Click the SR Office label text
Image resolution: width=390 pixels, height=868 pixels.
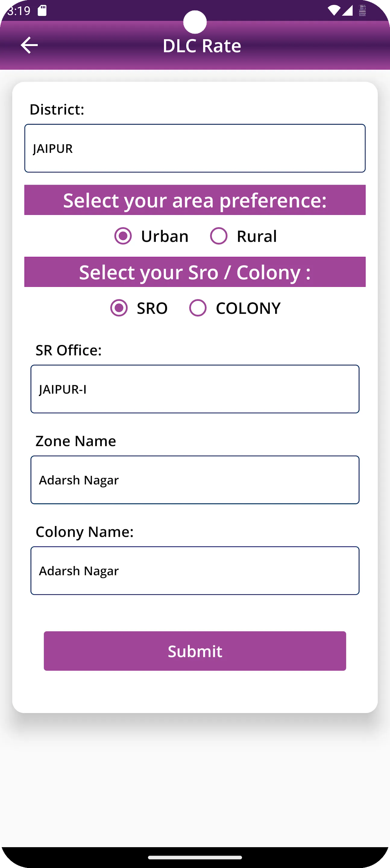(x=69, y=351)
